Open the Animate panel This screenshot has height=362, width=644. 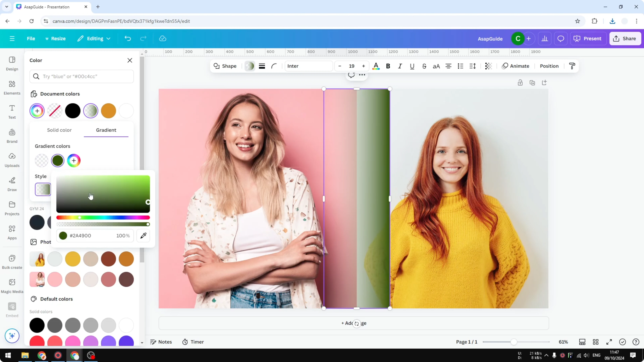[x=516, y=66]
